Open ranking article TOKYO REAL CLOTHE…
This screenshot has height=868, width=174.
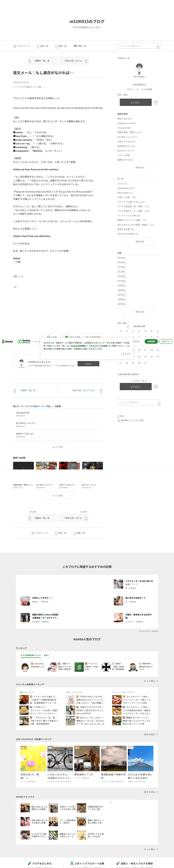(91, 696)
